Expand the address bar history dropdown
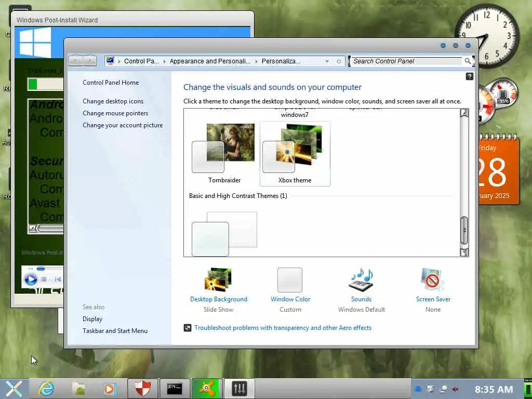Image resolution: width=532 pixels, height=399 pixels. click(x=327, y=61)
